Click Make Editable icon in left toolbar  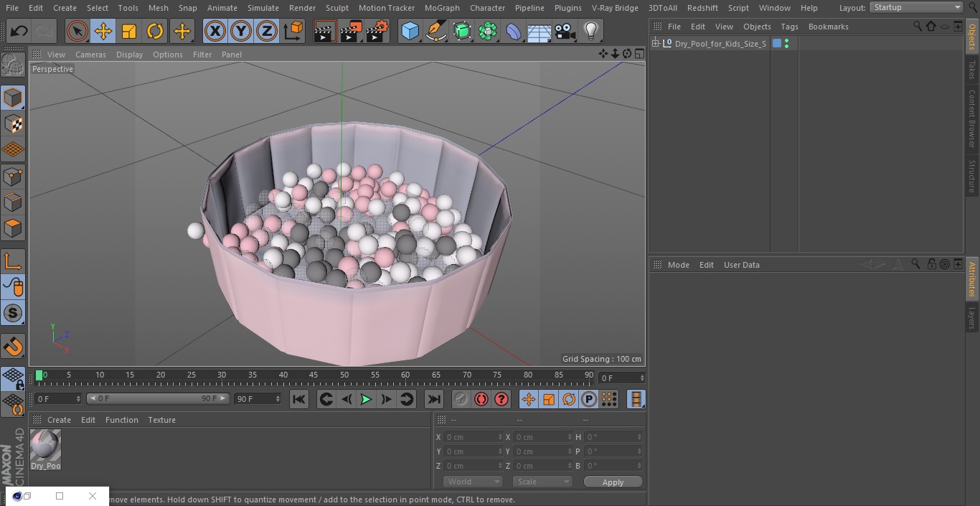tap(13, 65)
